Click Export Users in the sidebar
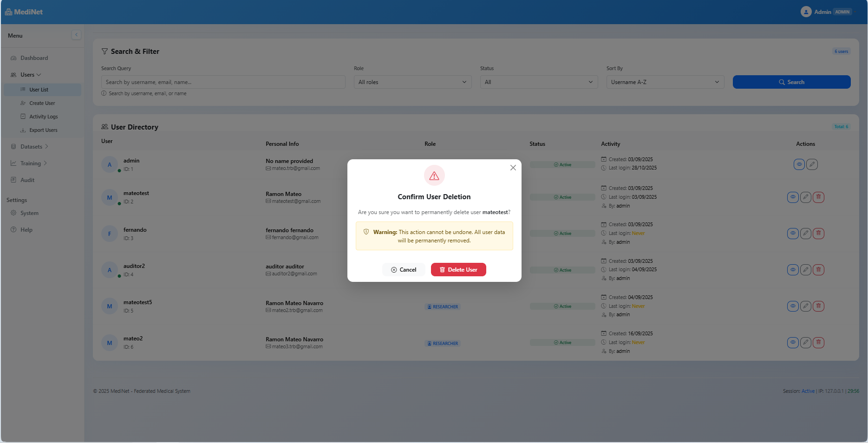The width and height of the screenshot is (868, 443). click(43, 130)
